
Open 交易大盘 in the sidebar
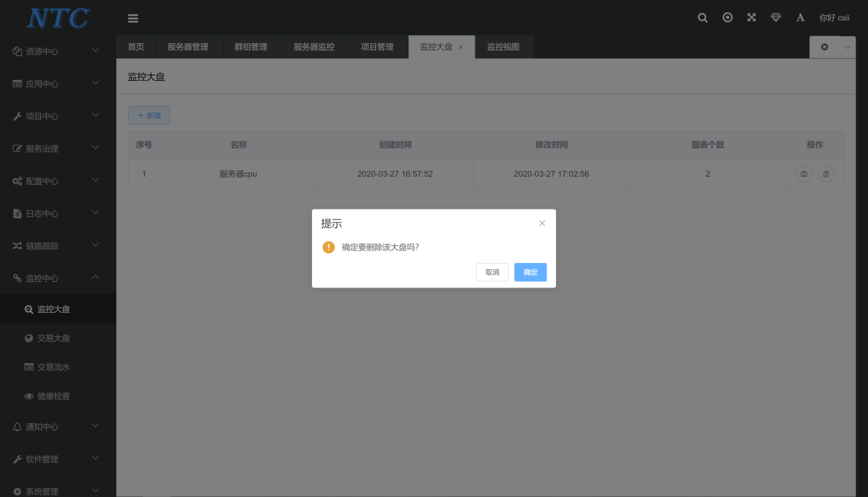click(x=57, y=338)
